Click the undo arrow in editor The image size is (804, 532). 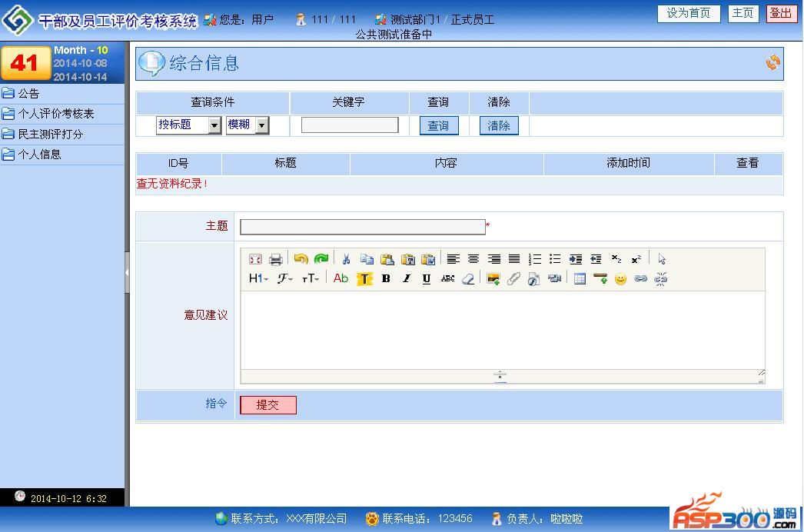[301, 259]
